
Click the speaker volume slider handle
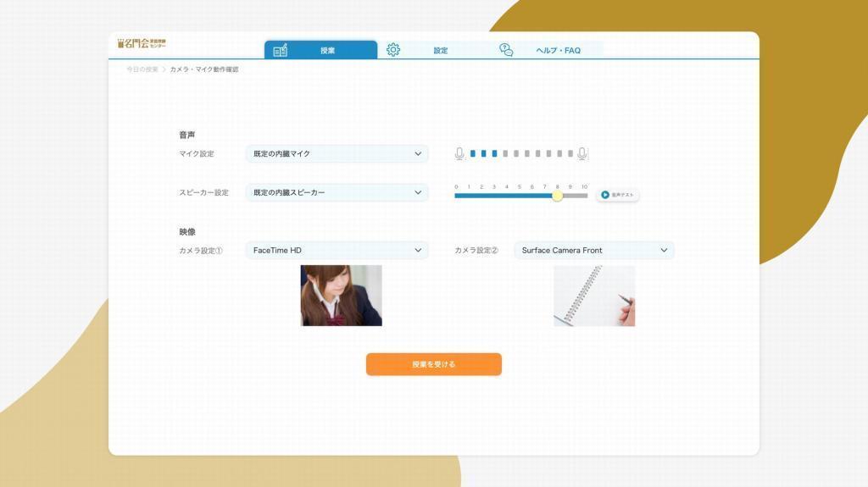[x=558, y=196]
